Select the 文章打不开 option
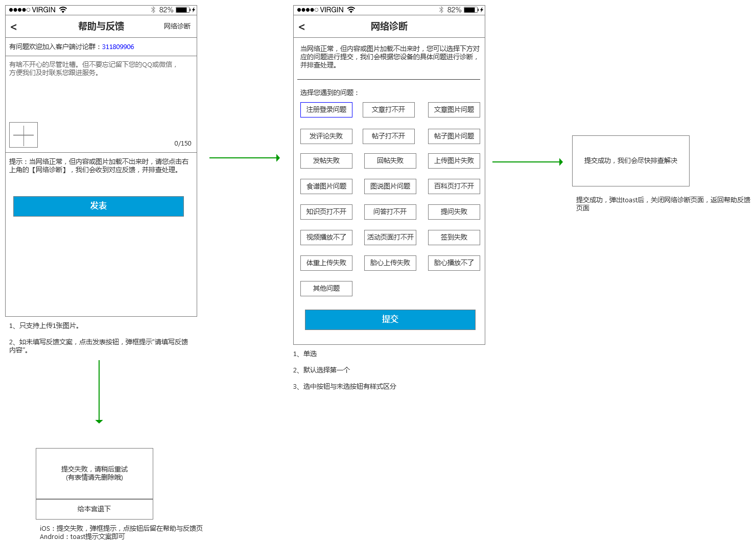Viewport: 756px width, 541px height. point(388,110)
